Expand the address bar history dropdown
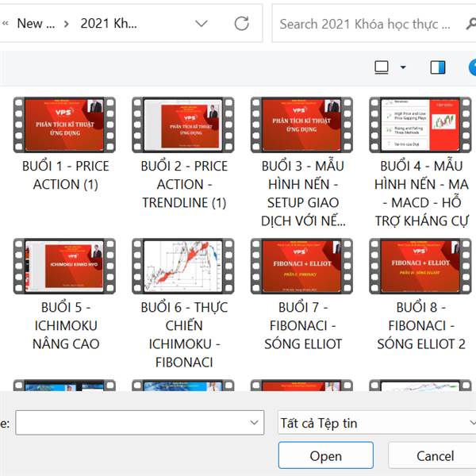 (x=202, y=23)
